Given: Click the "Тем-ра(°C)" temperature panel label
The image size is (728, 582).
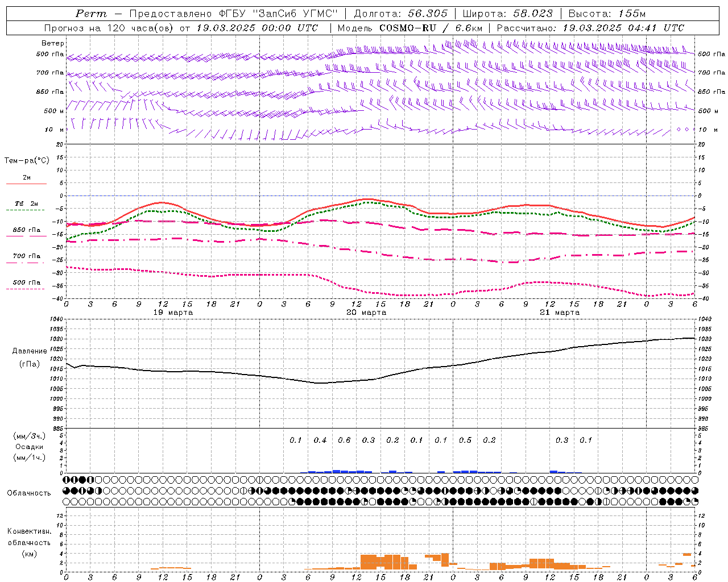Looking at the screenshot, I should [x=27, y=161].
